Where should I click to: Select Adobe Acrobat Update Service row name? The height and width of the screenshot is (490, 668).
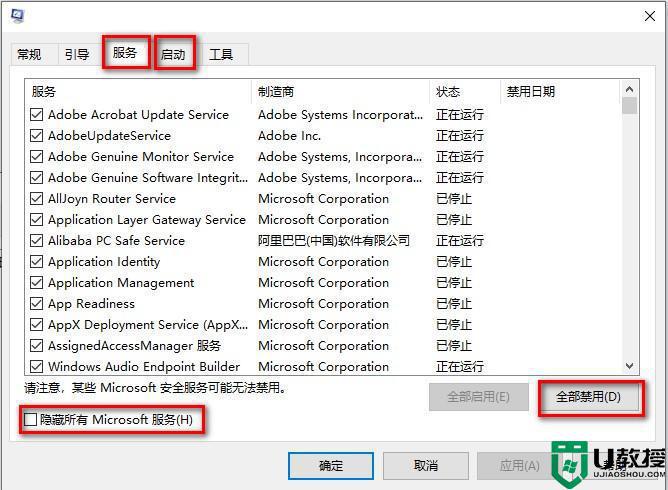(x=138, y=115)
